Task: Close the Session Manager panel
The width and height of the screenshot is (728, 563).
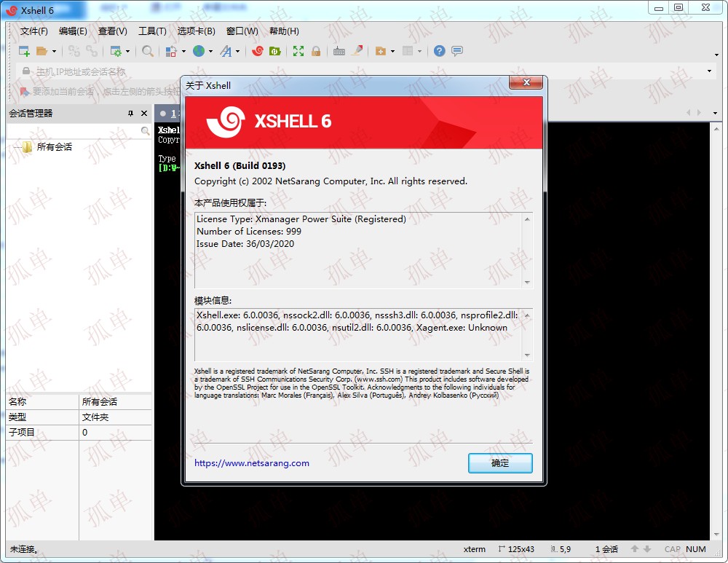Action: tap(144, 114)
